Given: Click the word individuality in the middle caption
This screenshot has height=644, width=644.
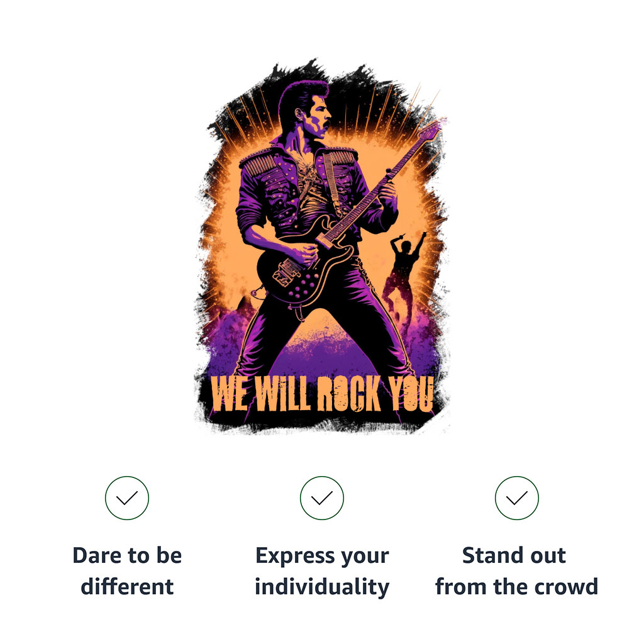Looking at the screenshot, I should (322, 587).
